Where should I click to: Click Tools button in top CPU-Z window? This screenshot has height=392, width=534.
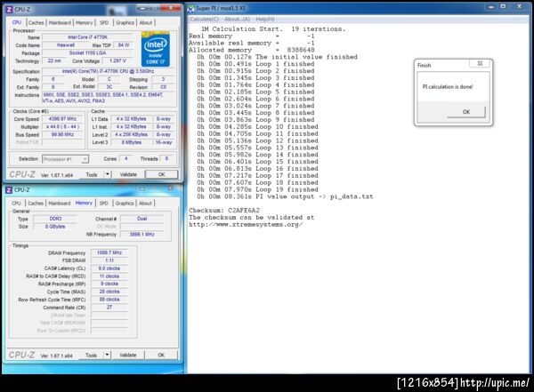(x=92, y=174)
